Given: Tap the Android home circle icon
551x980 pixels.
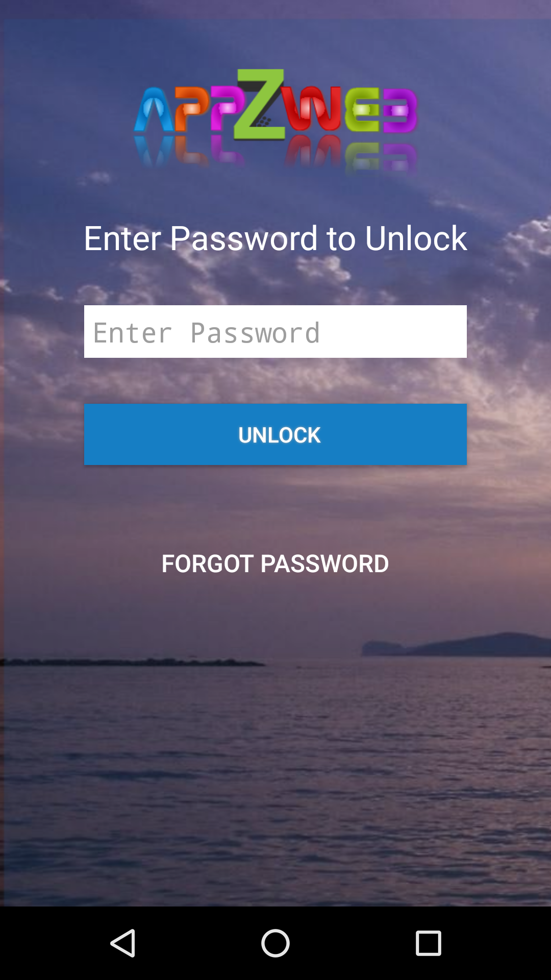Looking at the screenshot, I should pyautogui.click(x=275, y=943).
